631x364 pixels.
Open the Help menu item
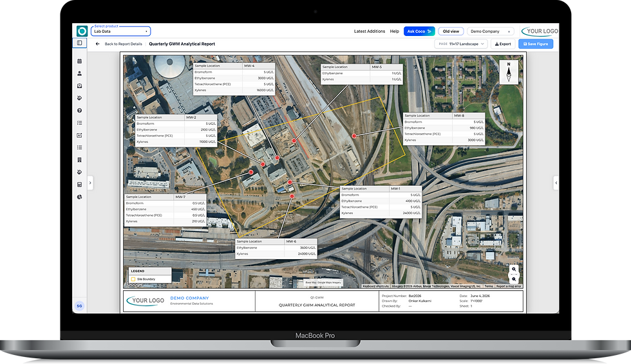(394, 31)
